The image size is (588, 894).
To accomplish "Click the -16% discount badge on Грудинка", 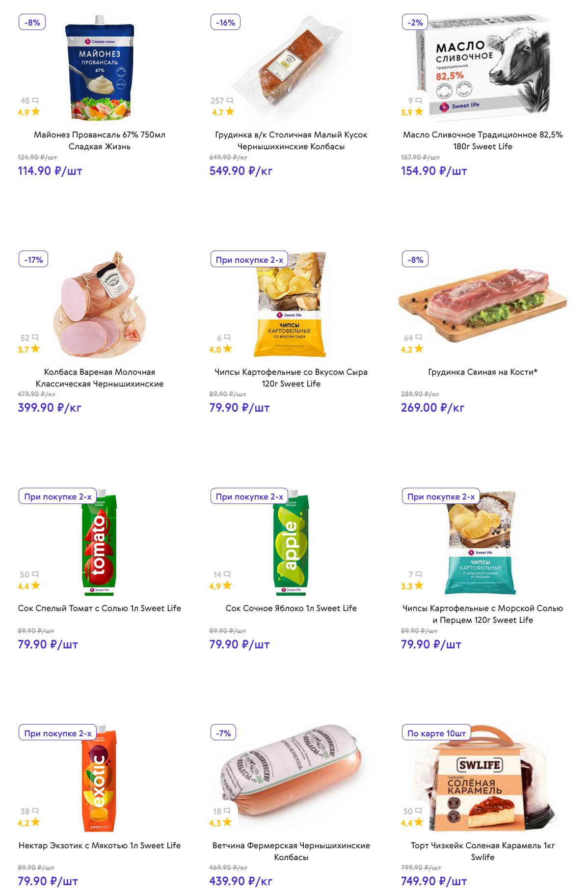I will [225, 23].
